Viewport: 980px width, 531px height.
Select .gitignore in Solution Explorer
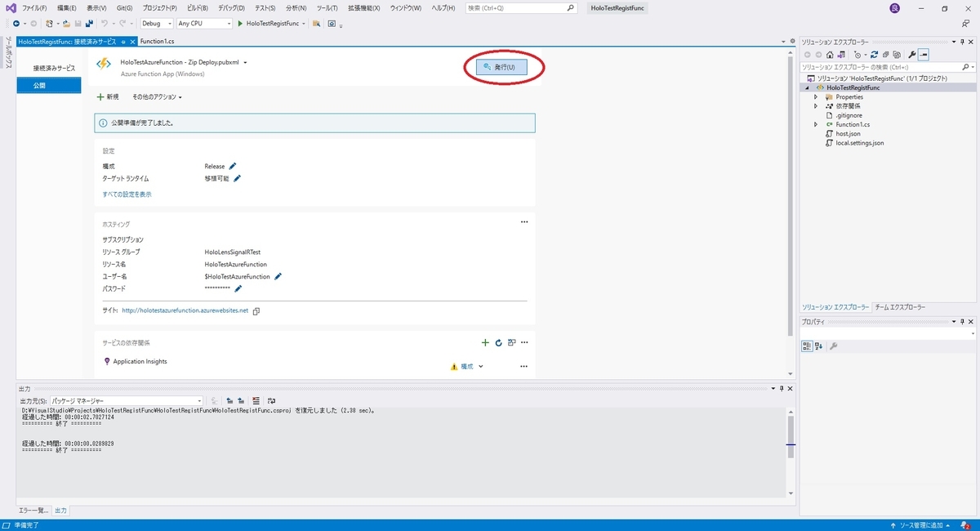point(849,115)
